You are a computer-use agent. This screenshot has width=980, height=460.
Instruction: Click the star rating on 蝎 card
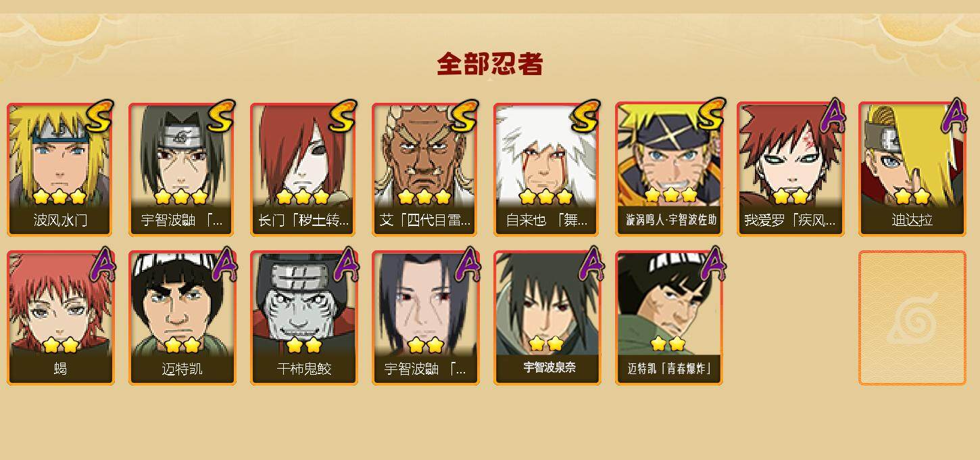61,346
